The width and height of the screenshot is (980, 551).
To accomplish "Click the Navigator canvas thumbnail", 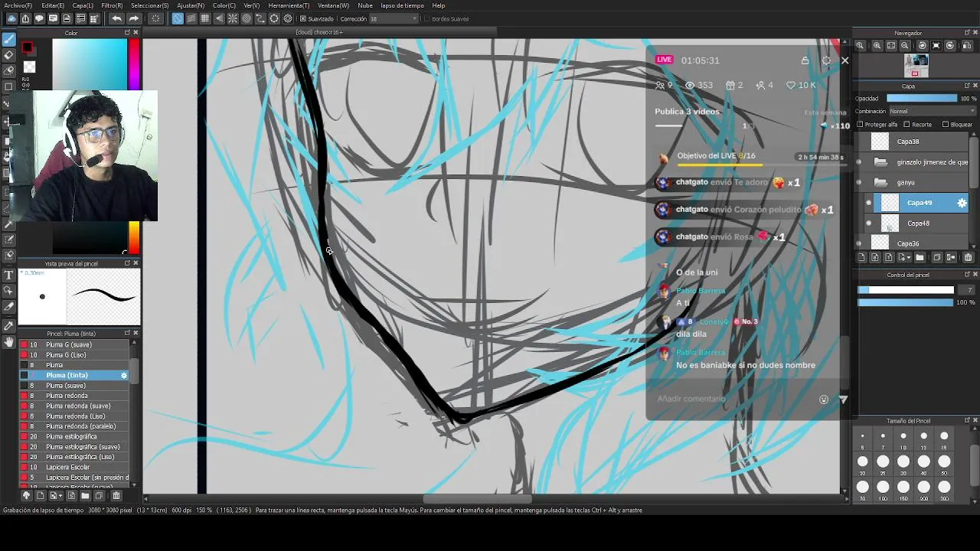I will point(916,66).
